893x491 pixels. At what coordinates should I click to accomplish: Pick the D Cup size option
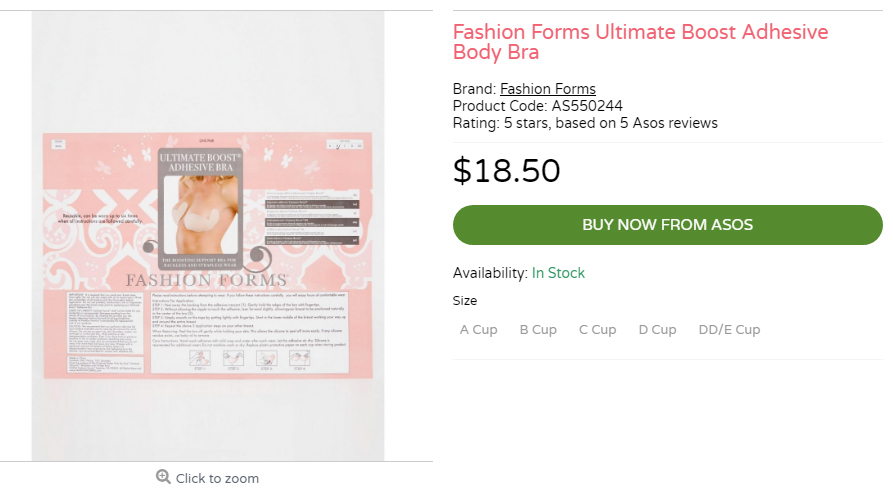[x=657, y=330]
